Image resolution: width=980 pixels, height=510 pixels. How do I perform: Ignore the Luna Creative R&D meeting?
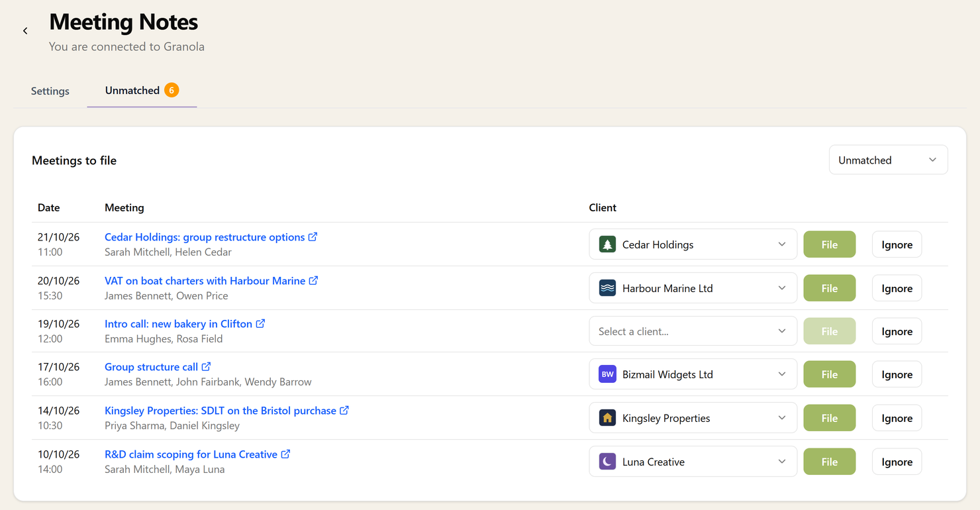tap(897, 462)
